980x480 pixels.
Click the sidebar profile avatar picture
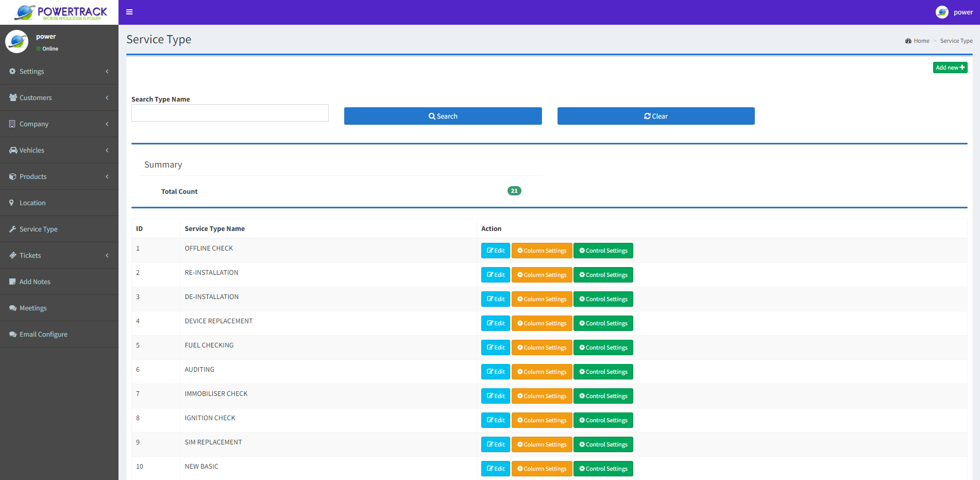(17, 41)
